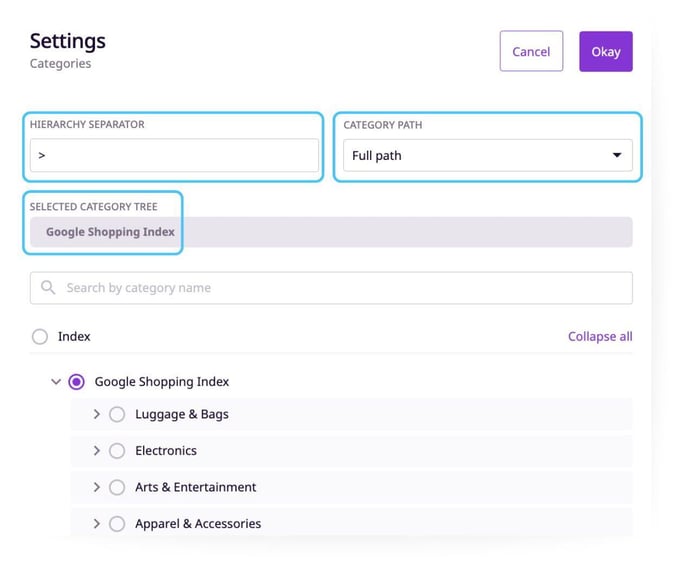Image resolution: width=688 pixels, height=563 pixels.
Task: Select the Luggage & Bags radio button
Action: [x=117, y=414]
